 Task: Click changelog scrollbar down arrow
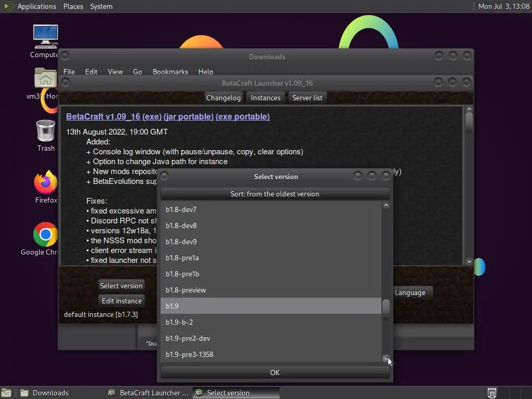coord(469,261)
